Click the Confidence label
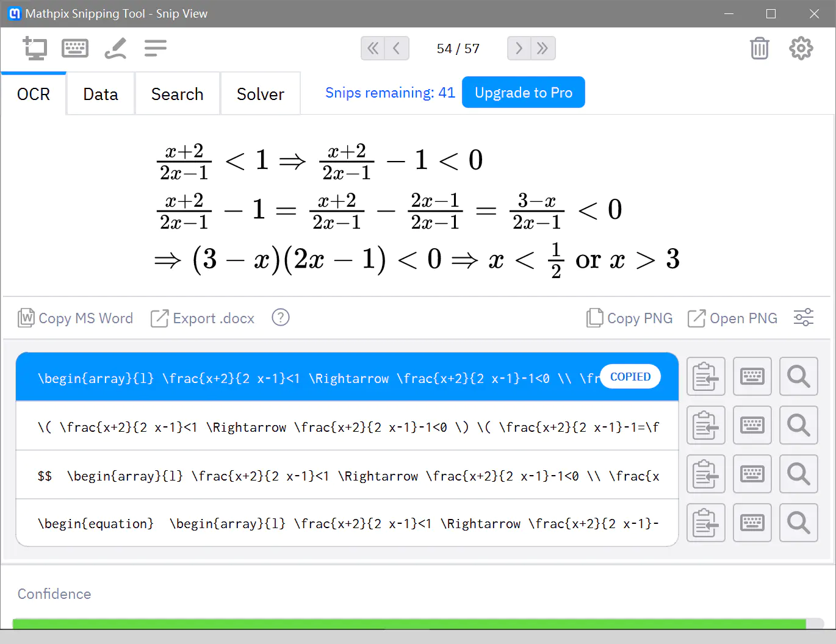 (54, 594)
